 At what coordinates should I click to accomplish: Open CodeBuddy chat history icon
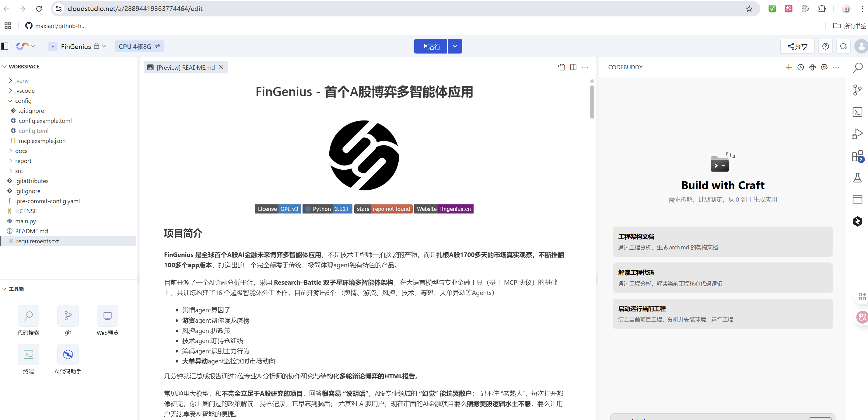(x=801, y=67)
